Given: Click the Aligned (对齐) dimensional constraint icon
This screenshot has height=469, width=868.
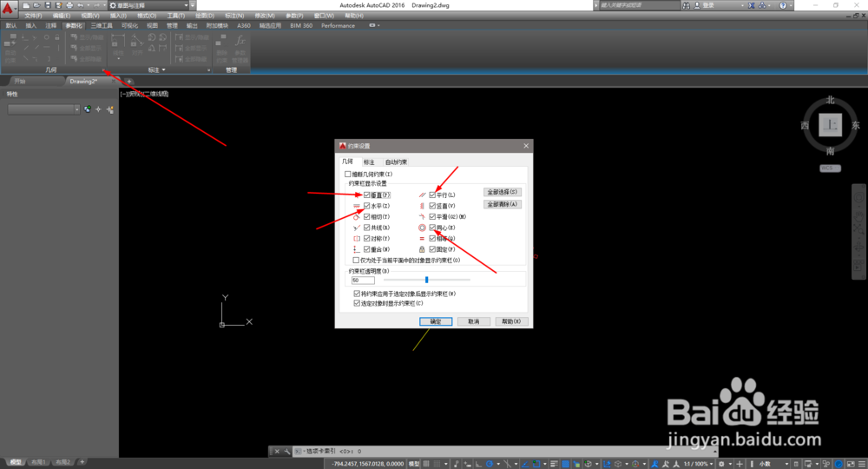Looking at the screenshot, I should (137, 41).
